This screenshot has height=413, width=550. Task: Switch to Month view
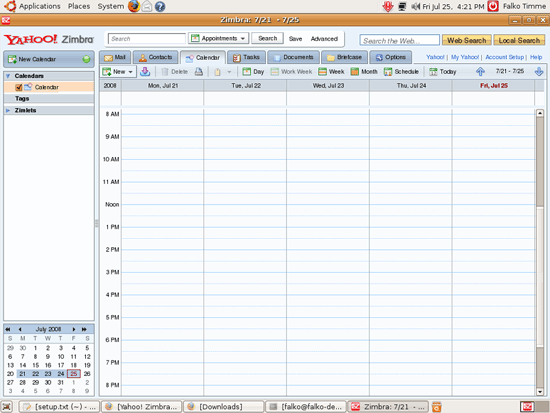coord(364,72)
